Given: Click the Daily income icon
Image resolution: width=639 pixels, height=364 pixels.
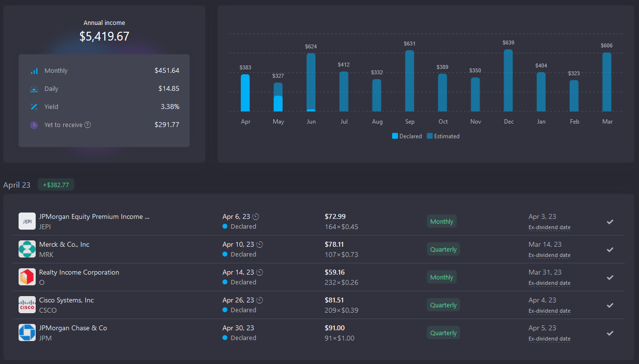Looking at the screenshot, I should (35, 88).
